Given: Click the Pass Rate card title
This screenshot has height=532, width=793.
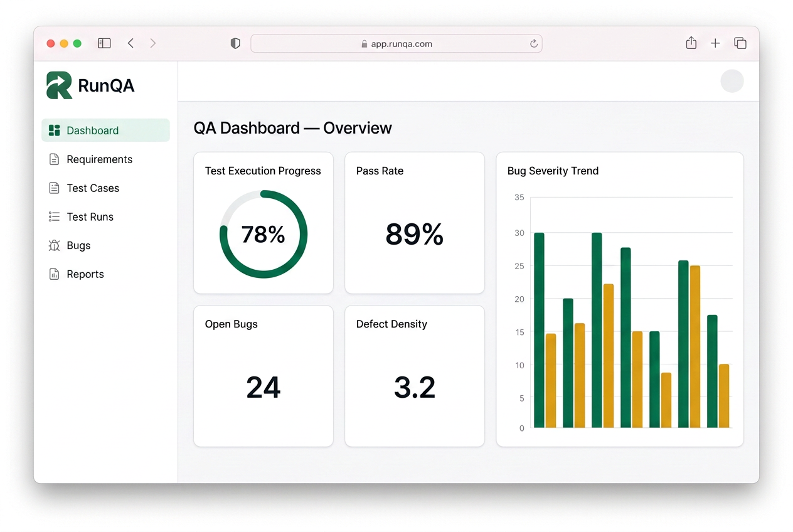Looking at the screenshot, I should (380, 171).
